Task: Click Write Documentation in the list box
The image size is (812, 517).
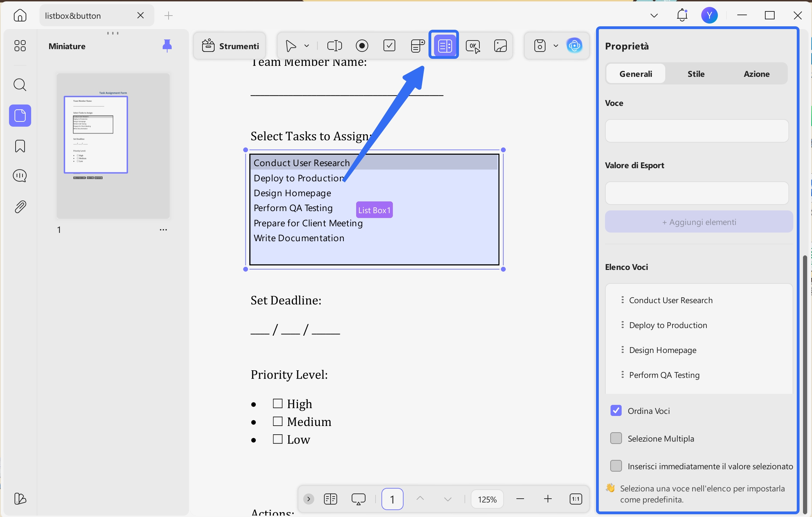Action: click(x=299, y=238)
